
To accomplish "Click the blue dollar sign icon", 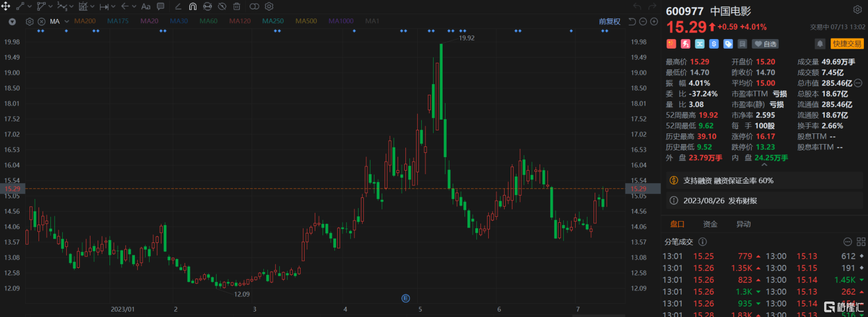I will point(714,44).
